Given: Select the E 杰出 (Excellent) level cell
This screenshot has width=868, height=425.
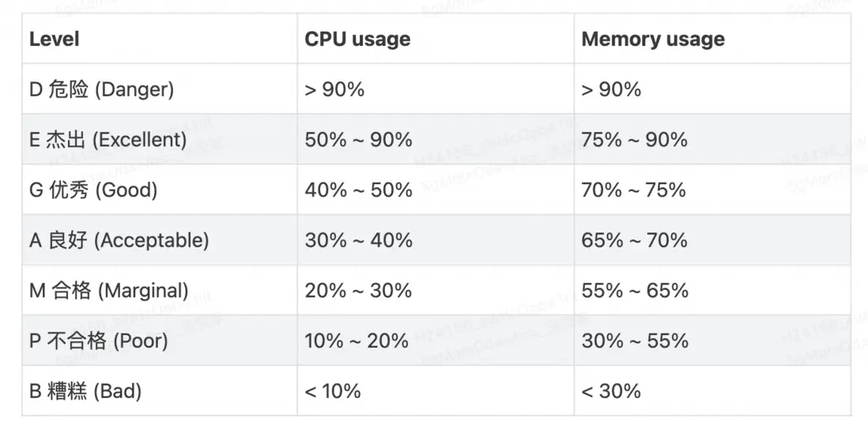Looking at the screenshot, I should point(108,140).
